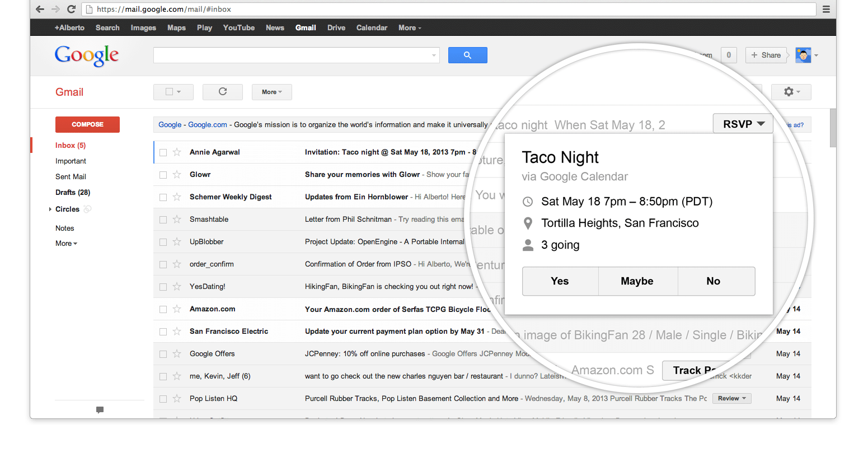Tick the checkbox for Amazon.com email
868x457 pixels.
point(163,309)
